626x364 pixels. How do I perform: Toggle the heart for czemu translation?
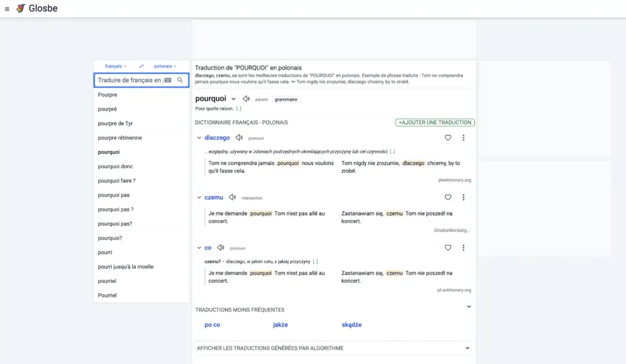click(x=448, y=197)
